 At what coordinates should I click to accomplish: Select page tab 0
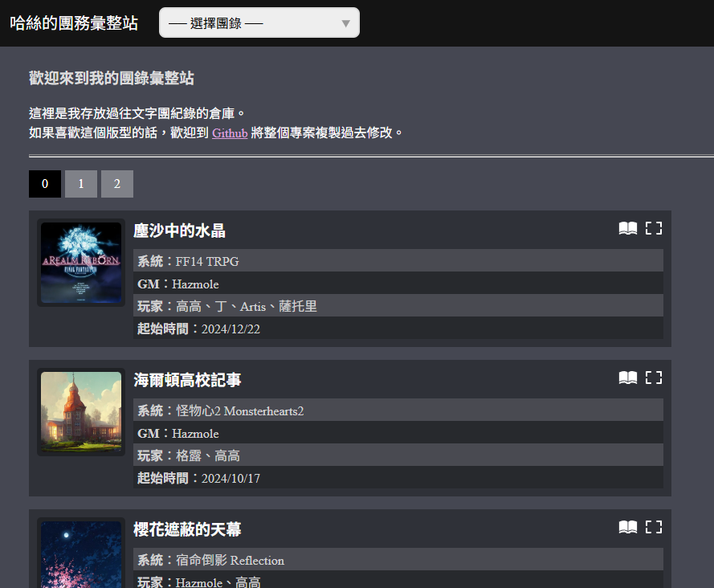(x=45, y=184)
